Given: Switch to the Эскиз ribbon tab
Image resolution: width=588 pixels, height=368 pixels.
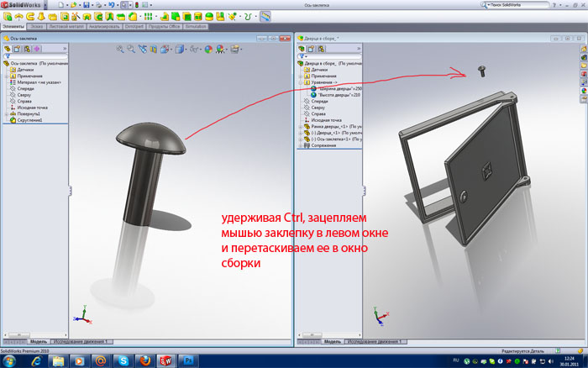Looking at the screenshot, I should (37, 27).
